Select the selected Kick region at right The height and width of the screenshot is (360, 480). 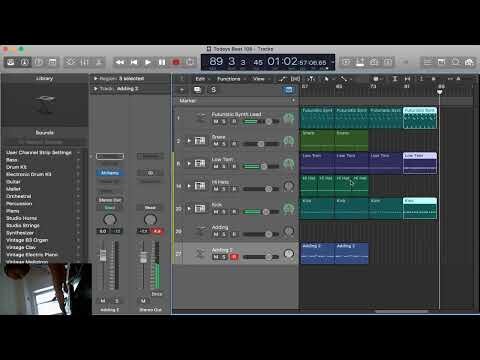[x=420, y=208]
